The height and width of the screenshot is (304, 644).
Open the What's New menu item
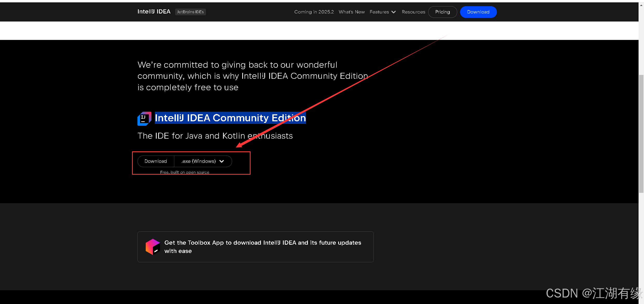(352, 12)
